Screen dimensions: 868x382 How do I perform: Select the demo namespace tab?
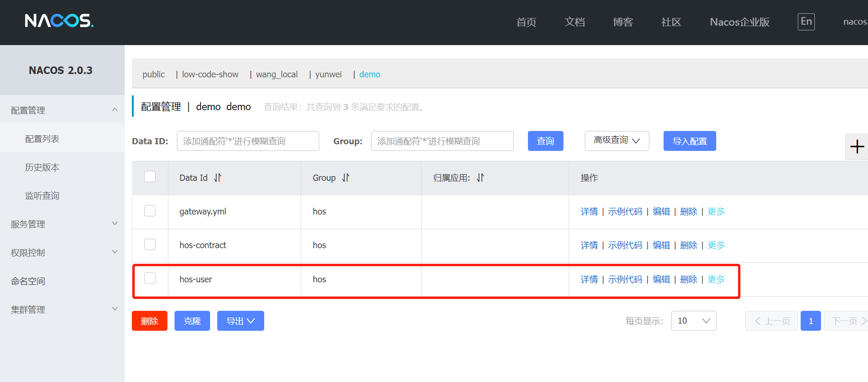pyautogui.click(x=370, y=75)
